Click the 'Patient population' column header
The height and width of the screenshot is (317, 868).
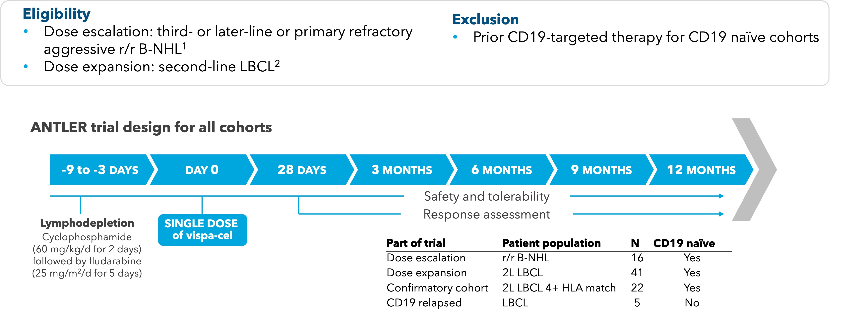551,243
